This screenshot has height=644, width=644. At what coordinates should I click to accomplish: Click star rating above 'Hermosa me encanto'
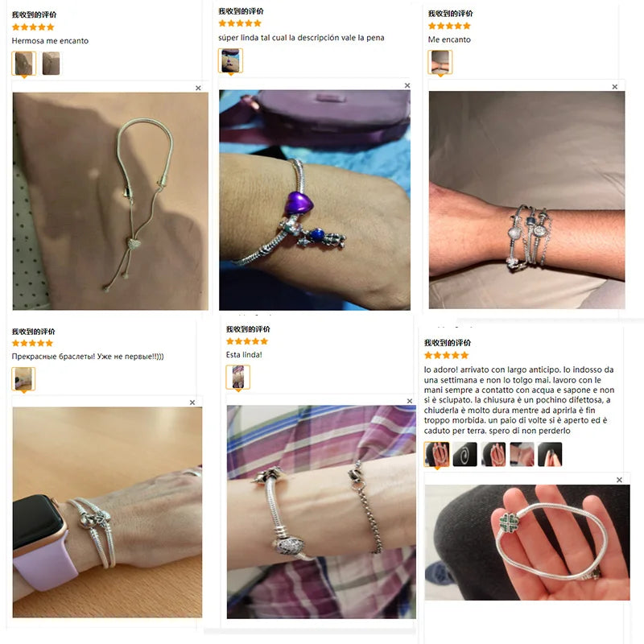point(33,27)
